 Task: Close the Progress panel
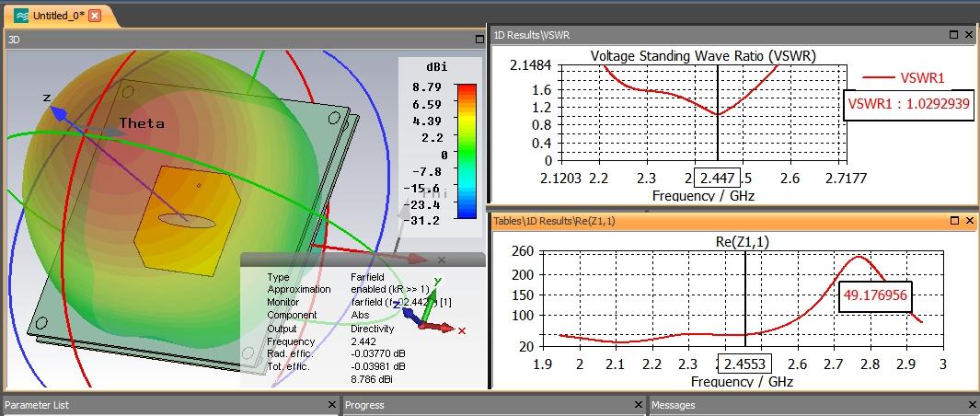639,405
